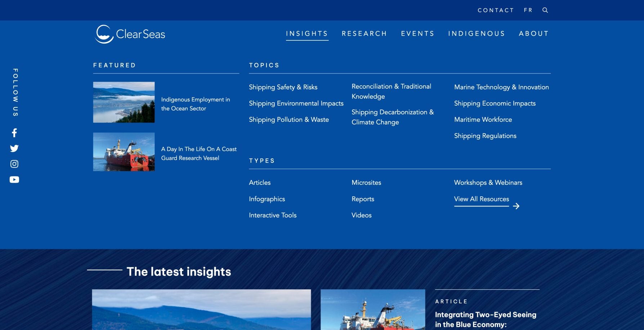Switch to the INDIGENOUS menu item

coord(477,33)
